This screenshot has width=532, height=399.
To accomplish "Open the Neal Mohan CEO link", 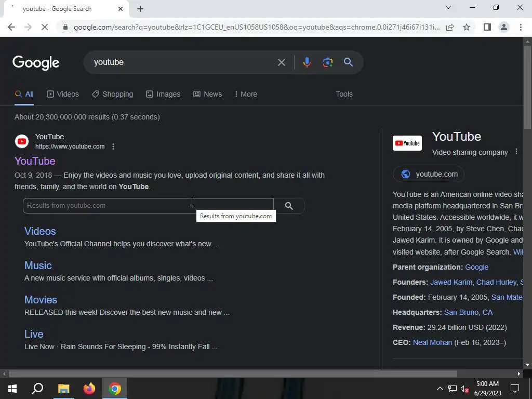I will (x=432, y=343).
